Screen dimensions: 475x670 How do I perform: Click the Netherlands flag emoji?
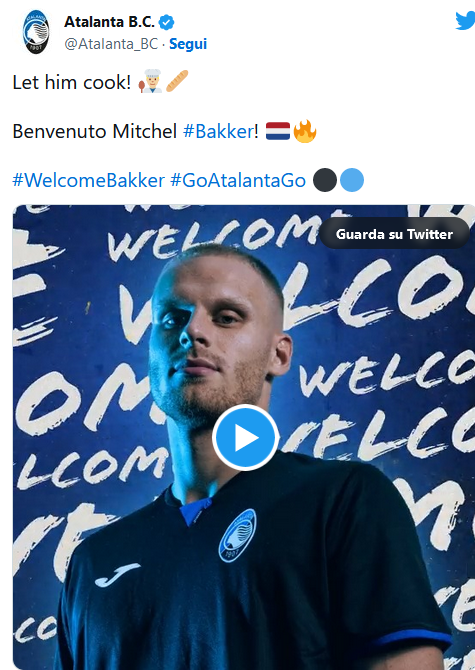[278, 131]
